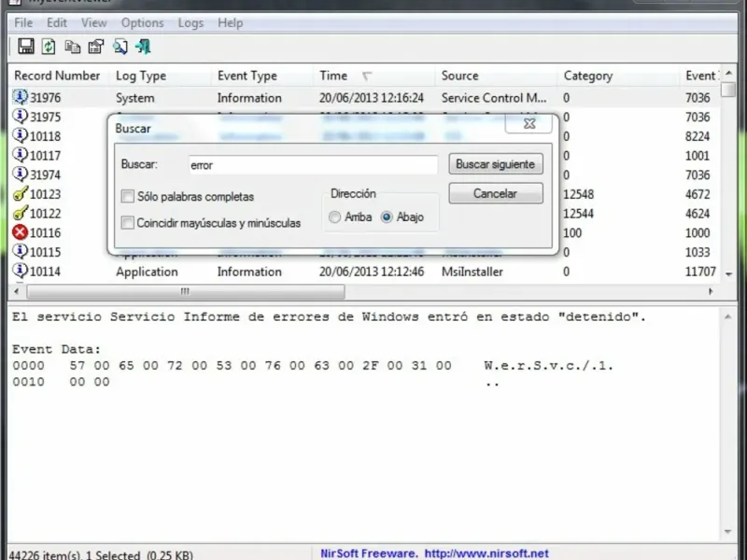Image resolution: width=747 pixels, height=560 pixels.
Task: Open the View menu
Action: (x=94, y=22)
